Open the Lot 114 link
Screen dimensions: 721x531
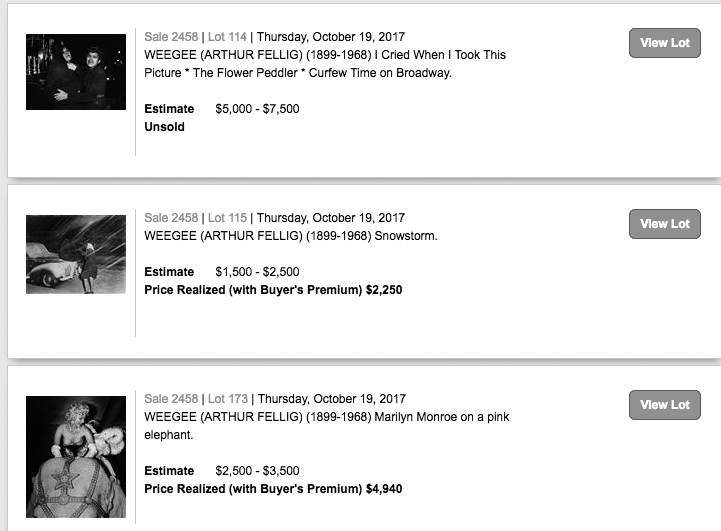(x=225, y=36)
